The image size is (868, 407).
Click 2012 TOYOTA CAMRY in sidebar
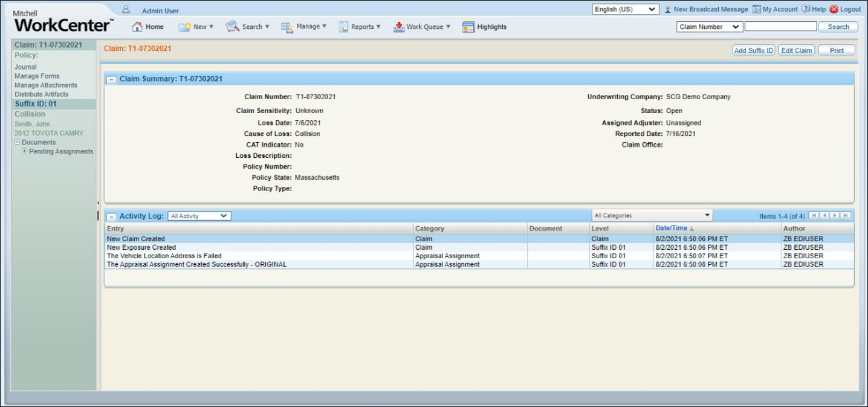[x=49, y=133]
